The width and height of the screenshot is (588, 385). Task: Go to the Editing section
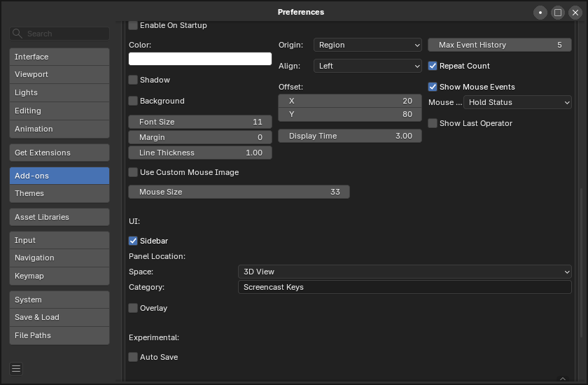(x=59, y=111)
